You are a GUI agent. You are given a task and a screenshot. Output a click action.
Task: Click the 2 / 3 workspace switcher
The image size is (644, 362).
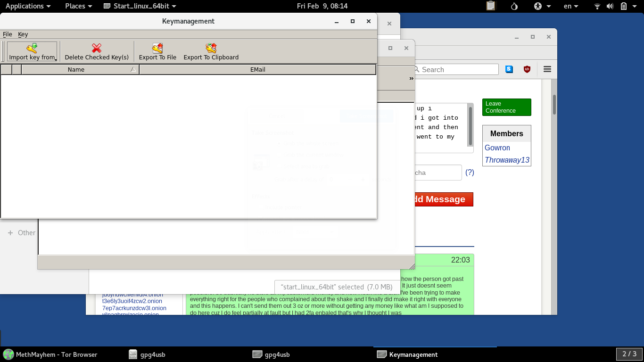(x=629, y=354)
